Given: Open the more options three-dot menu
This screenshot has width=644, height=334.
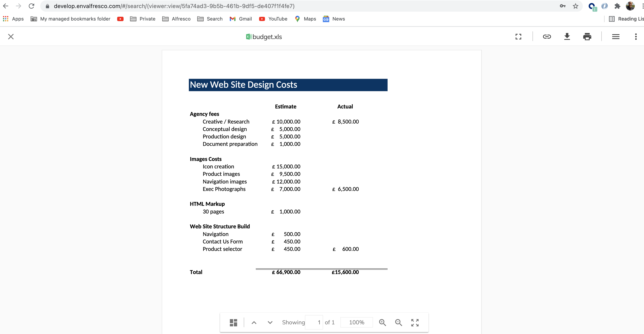Looking at the screenshot, I should tap(636, 36).
